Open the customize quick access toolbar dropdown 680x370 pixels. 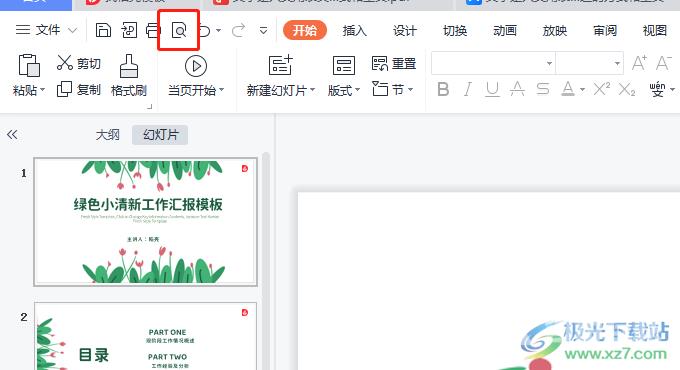pos(263,31)
